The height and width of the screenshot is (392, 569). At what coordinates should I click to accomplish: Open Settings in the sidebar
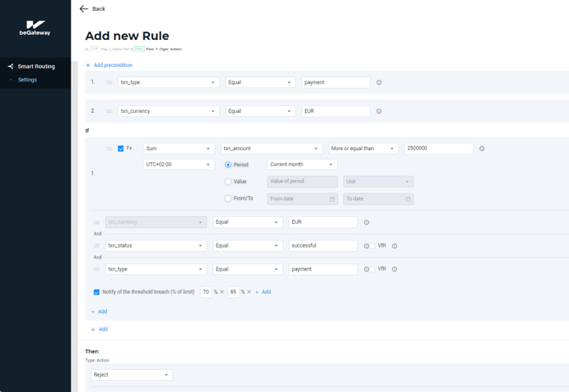(x=27, y=80)
